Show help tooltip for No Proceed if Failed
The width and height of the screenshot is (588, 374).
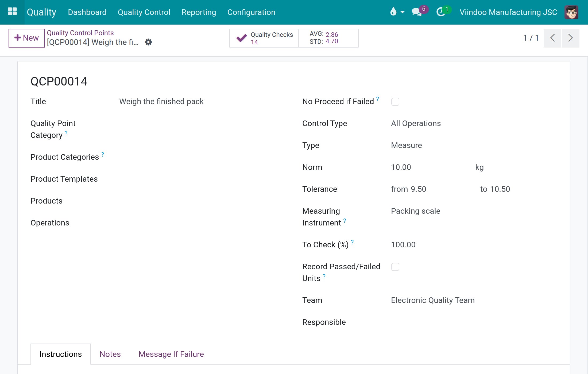tap(378, 99)
